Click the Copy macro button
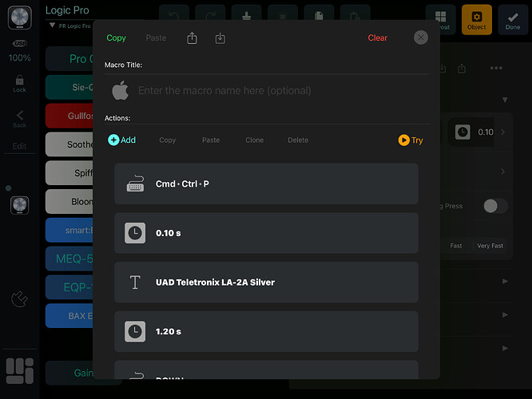 coord(116,38)
